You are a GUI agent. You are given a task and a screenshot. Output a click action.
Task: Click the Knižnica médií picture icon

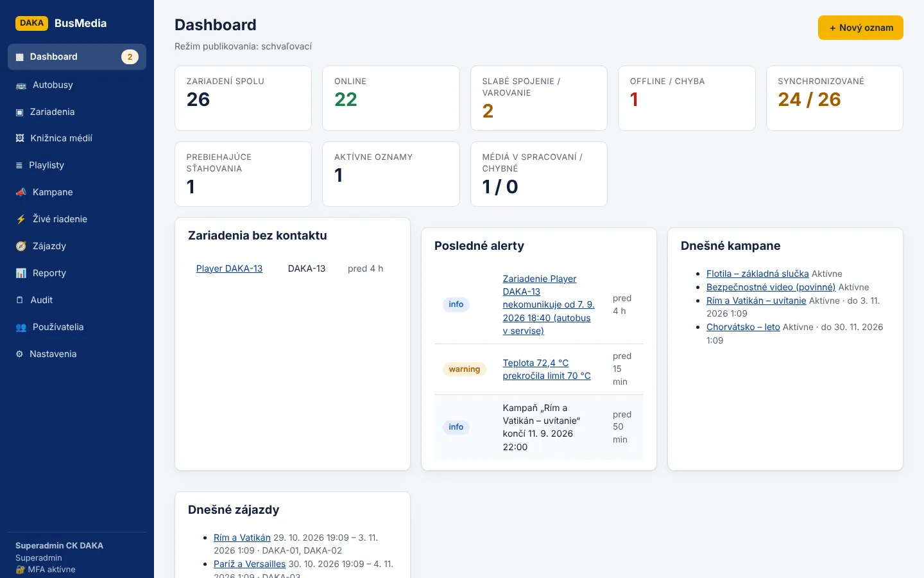coord(20,139)
